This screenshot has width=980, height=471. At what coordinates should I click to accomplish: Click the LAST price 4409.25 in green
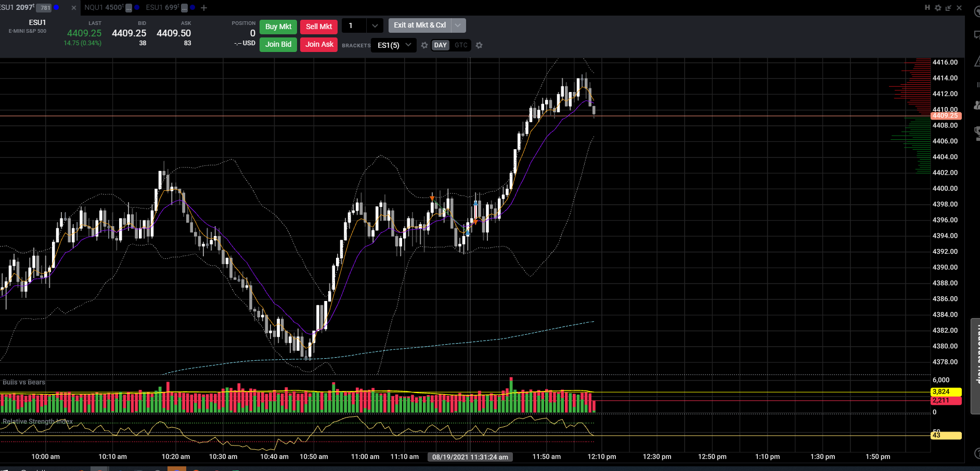point(84,33)
